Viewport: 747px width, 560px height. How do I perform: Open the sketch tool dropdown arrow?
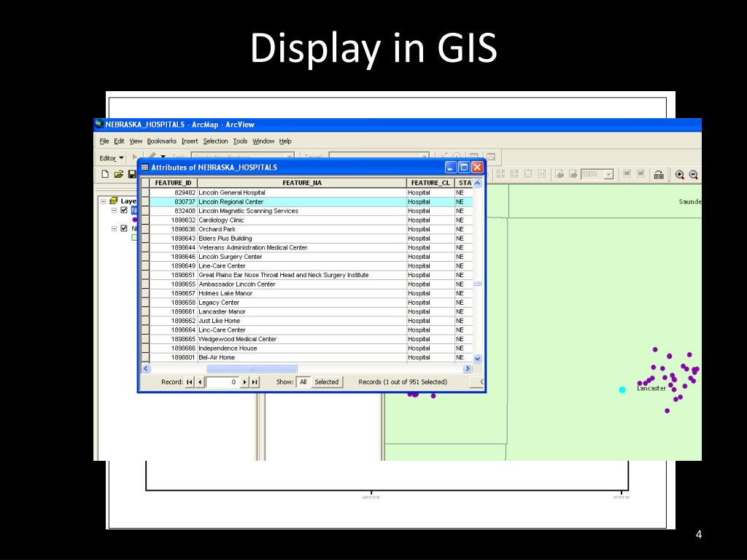pyautogui.click(x=163, y=157)
